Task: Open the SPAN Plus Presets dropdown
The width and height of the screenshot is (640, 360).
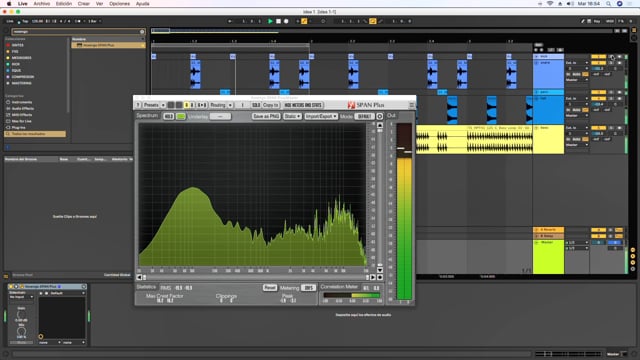Action: [154, 105]
